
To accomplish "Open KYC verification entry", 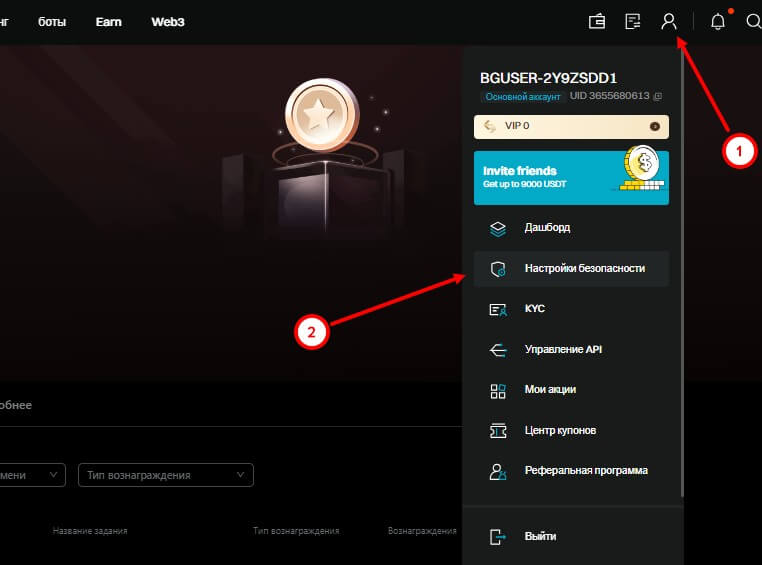I will pos(534,309).
